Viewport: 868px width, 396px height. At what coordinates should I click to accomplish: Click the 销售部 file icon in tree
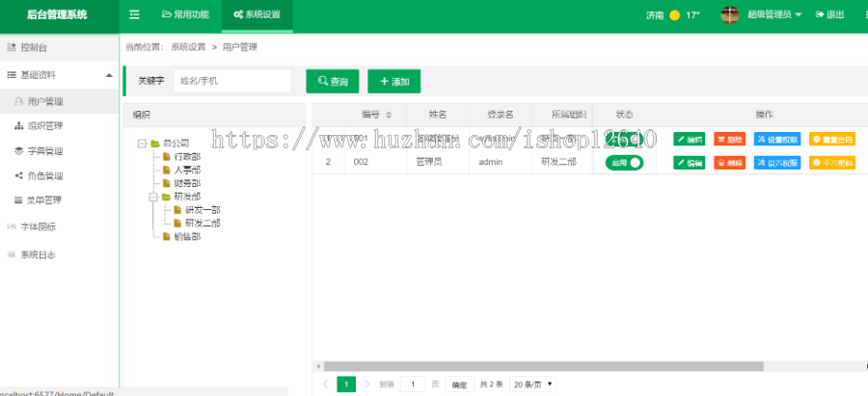[x=166, y=236]
